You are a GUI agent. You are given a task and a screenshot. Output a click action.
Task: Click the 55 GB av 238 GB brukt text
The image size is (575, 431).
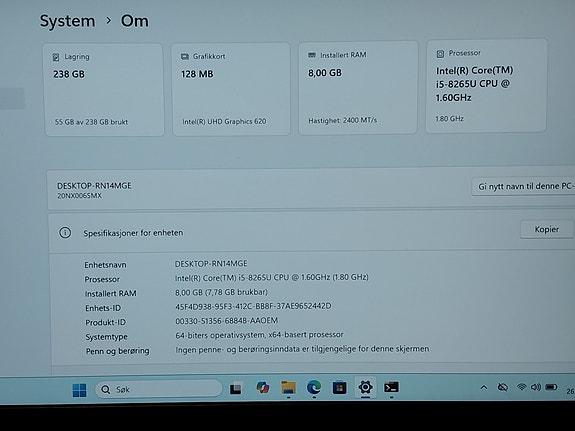click(91, 122)
